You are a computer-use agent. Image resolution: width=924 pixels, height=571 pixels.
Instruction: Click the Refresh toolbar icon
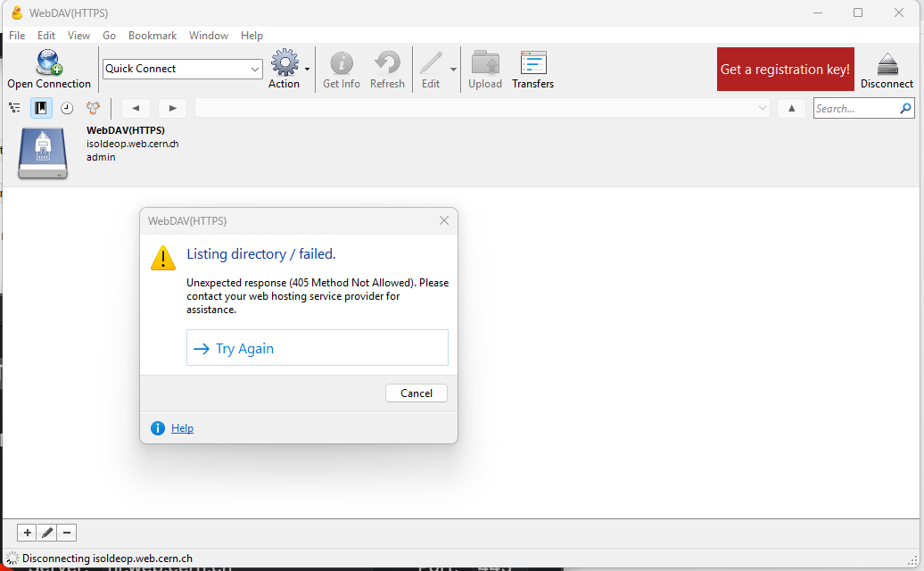tap(387, 63)
